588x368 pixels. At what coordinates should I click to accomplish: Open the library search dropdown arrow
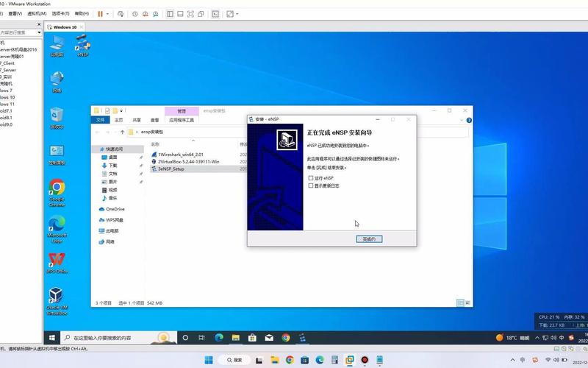pos(39,32)
